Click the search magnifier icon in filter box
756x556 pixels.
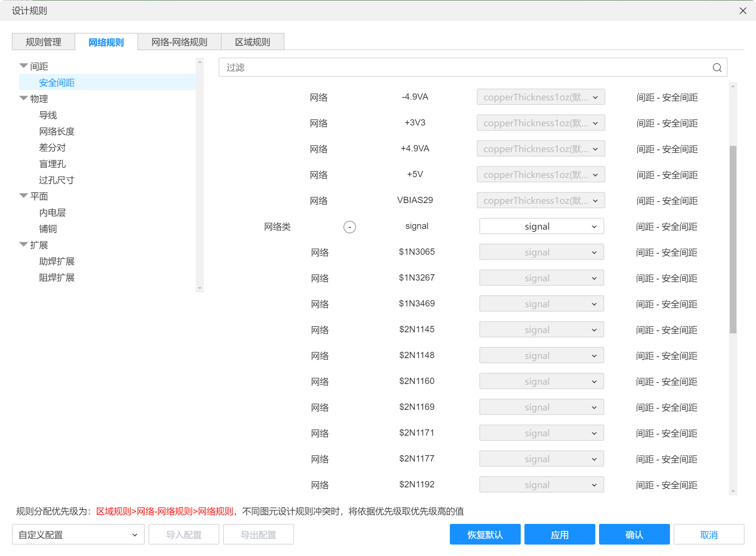717,68
